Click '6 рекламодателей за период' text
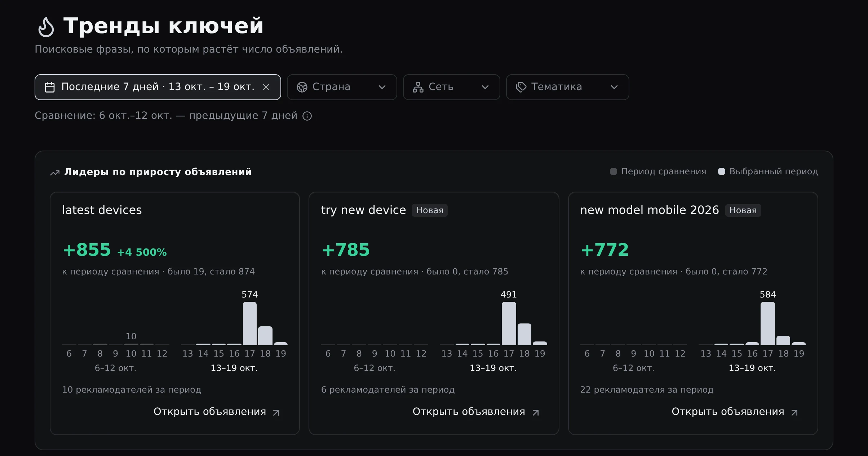 [388, 390]
